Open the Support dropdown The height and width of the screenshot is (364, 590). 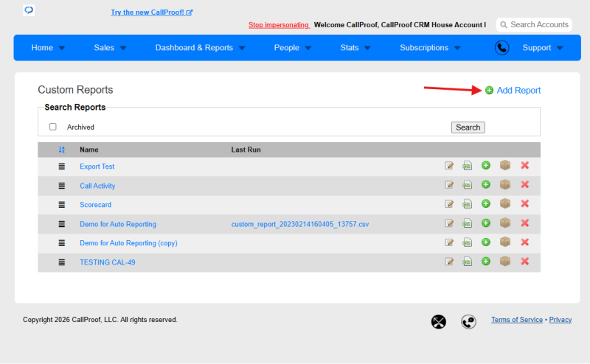[542, 48]
